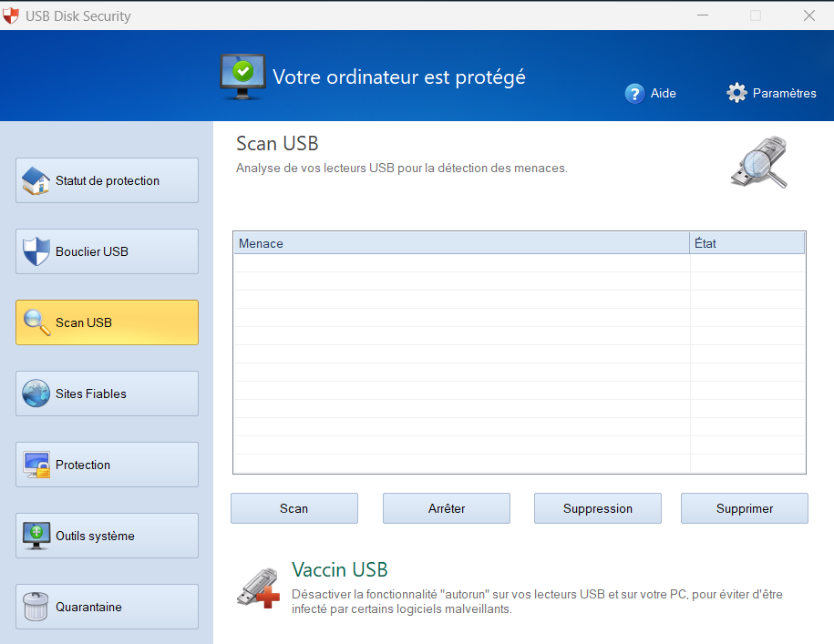Screen dimensions: 834x644
Task: Click the Quarantaine trash bin icon
Action: [x=36, y=607]
